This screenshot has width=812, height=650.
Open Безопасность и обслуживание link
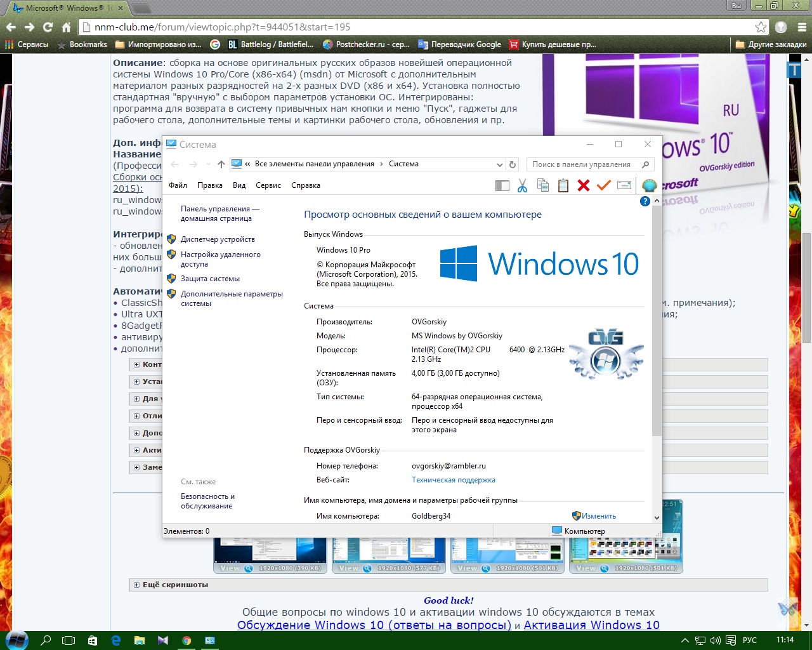[207, 501]
